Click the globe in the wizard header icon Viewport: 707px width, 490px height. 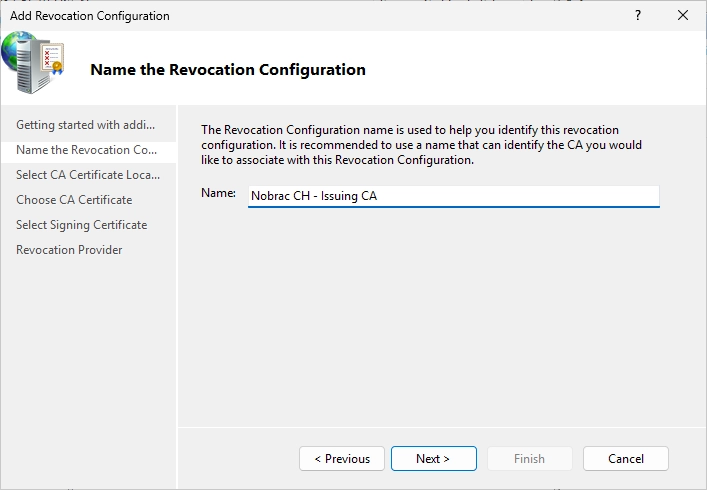tap(12, 50)
